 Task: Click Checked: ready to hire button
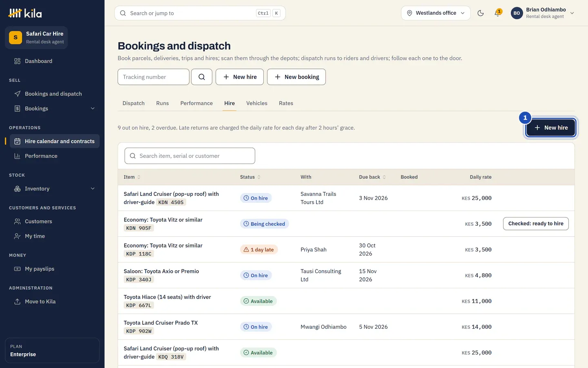[536, 224]
